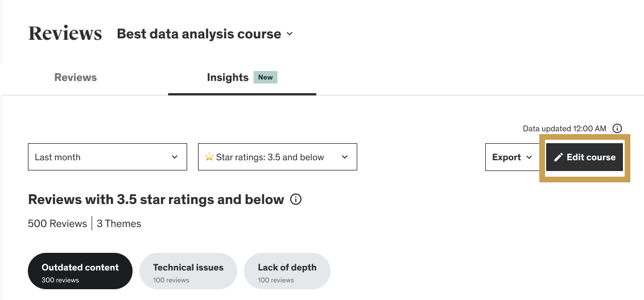Switch to the Reviews tab
644x300 pixels.
(x=76, y=78)
